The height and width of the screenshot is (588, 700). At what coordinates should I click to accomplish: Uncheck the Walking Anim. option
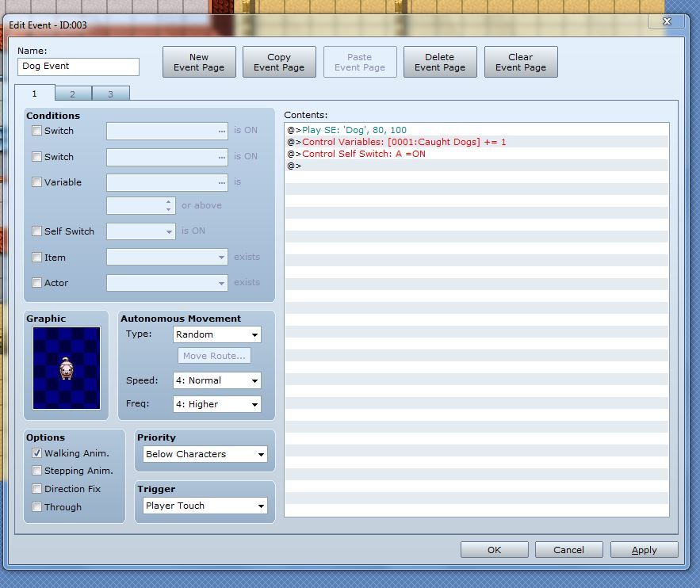(36, 453)
